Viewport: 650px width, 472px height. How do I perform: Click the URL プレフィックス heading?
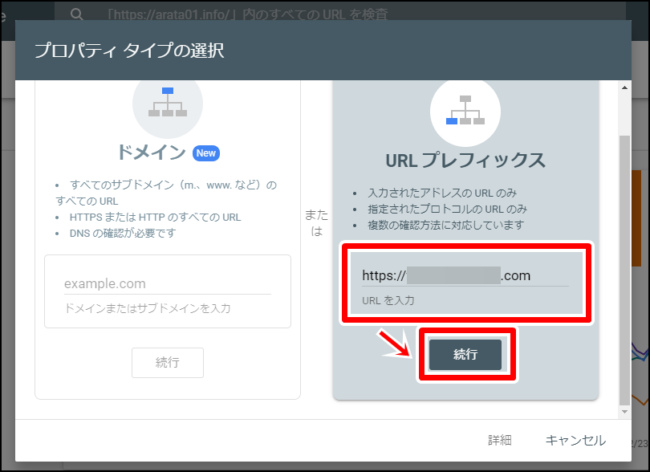tap(465, 160)
